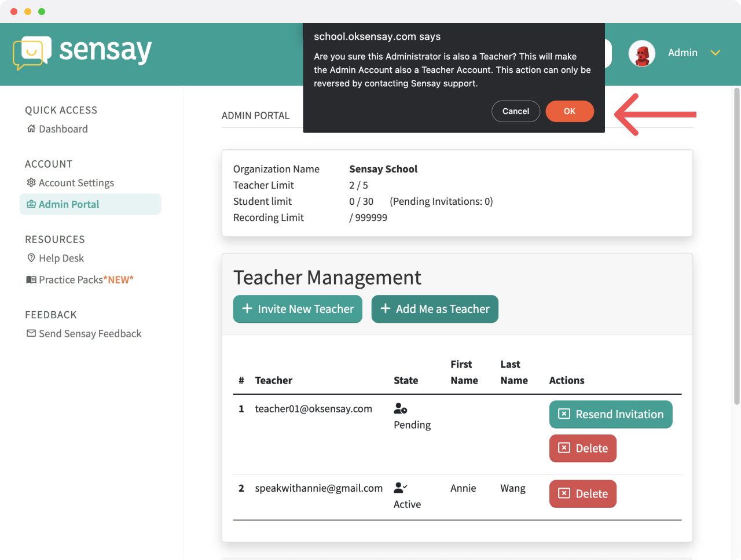
Task: Select Admin Portal in sidebar
Action: [90, 204]
